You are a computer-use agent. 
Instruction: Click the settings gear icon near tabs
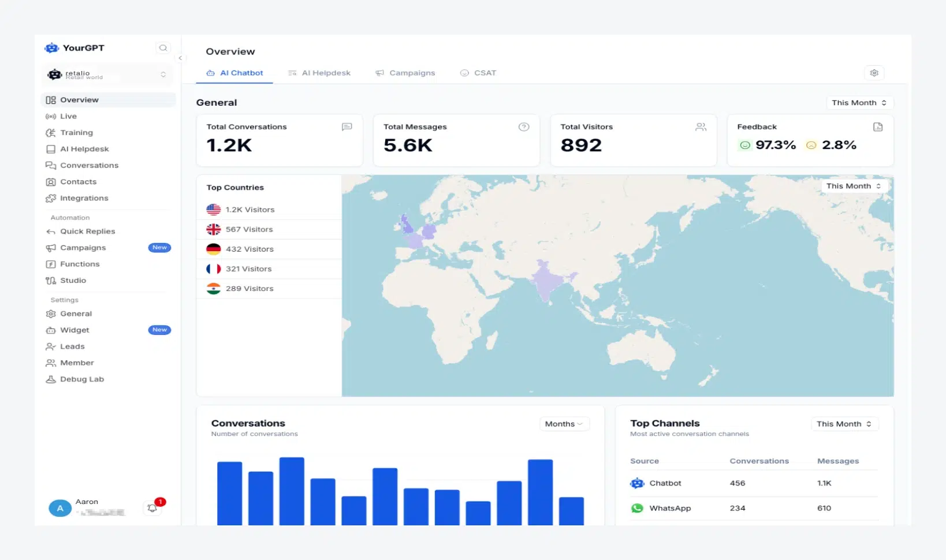[x=874, y=73]
